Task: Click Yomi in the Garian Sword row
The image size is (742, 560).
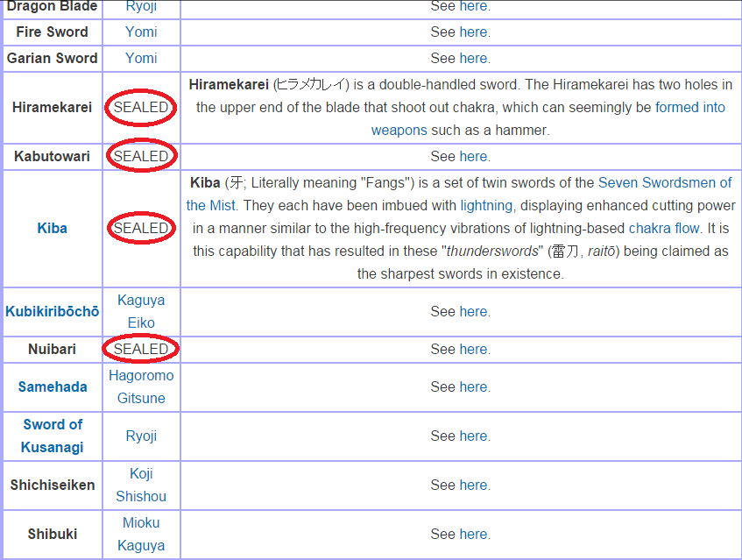Action: point(141,58)
